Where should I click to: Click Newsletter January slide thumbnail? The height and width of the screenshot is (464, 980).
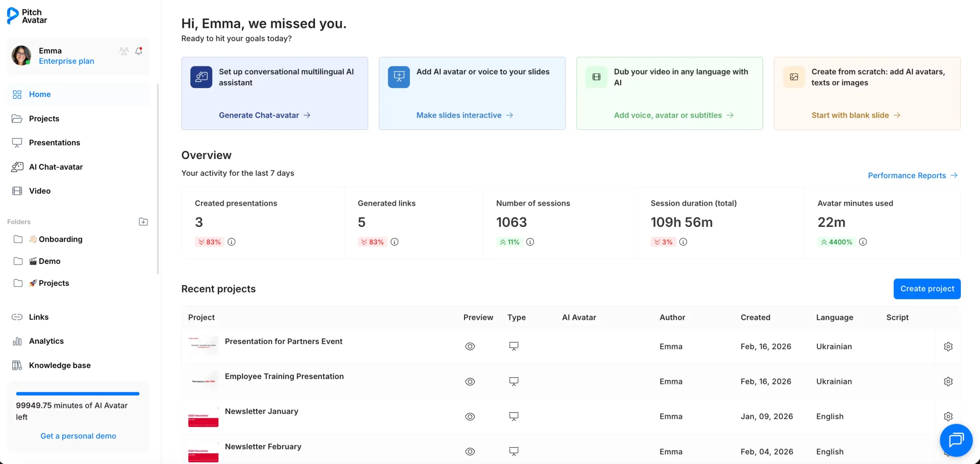(x=203, y=416)
